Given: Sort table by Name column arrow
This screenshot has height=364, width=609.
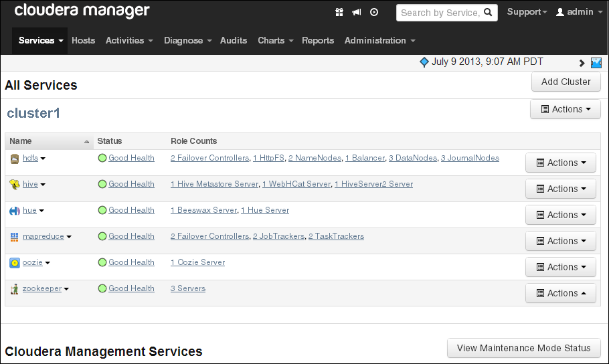Looking at the screenshot, I should 86,142.
